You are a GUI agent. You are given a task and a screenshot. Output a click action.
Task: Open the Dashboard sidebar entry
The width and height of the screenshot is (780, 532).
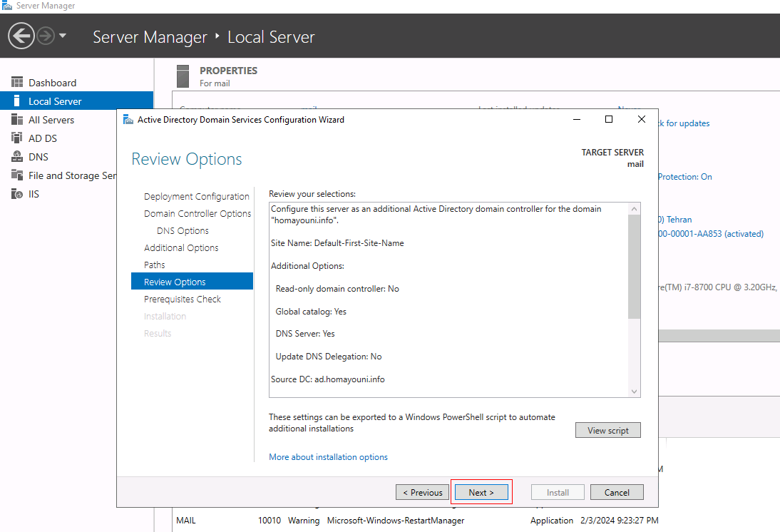pyautogui.click(x=52, y=83)
